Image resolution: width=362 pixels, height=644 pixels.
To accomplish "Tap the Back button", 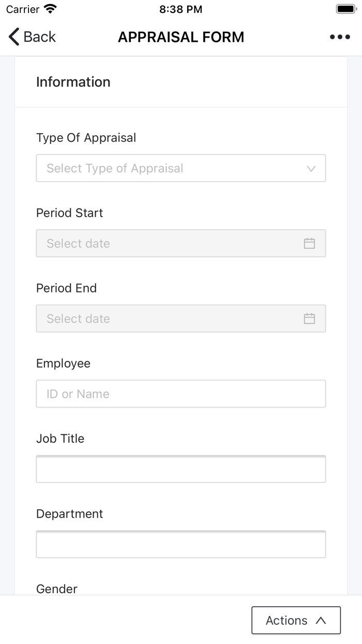I will coord(31,37).
